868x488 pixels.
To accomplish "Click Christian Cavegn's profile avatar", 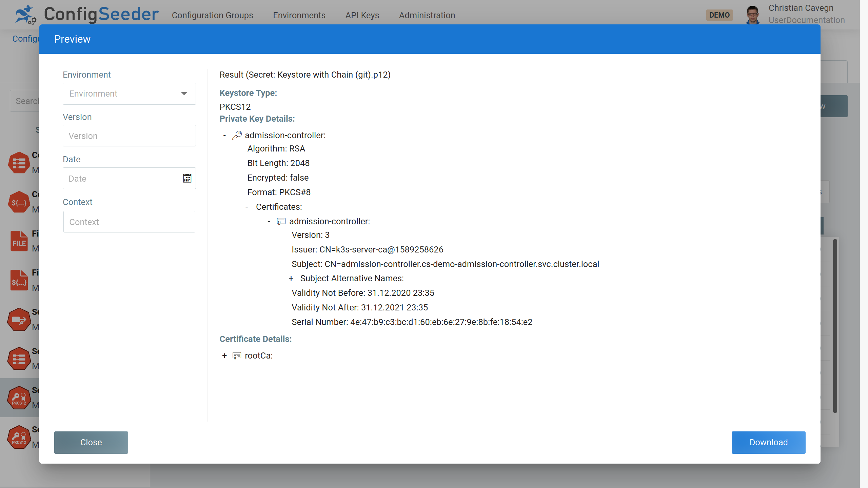I will click(x=753, y=15).
